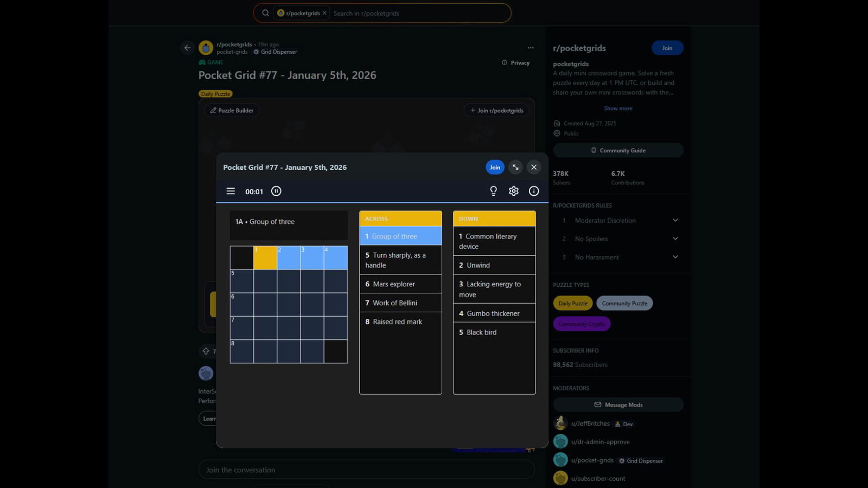
Task: Select the Down clue 'Gumbo thickener'
Action: coord(494,313)
